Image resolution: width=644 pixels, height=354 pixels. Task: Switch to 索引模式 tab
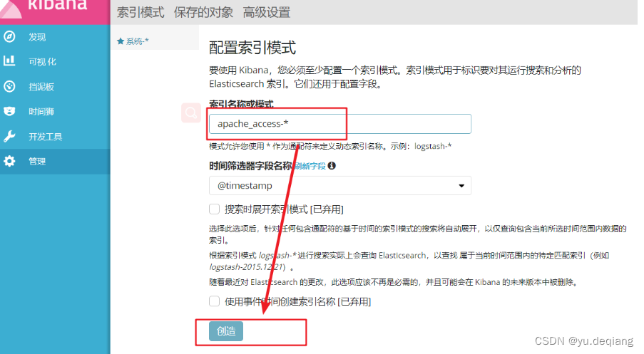(x=140, y=12)
